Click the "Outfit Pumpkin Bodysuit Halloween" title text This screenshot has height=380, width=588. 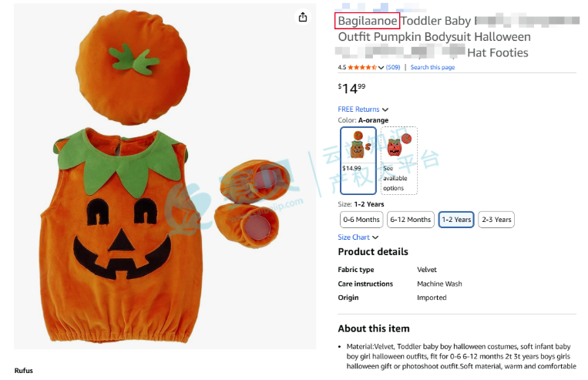coord(434,37)
